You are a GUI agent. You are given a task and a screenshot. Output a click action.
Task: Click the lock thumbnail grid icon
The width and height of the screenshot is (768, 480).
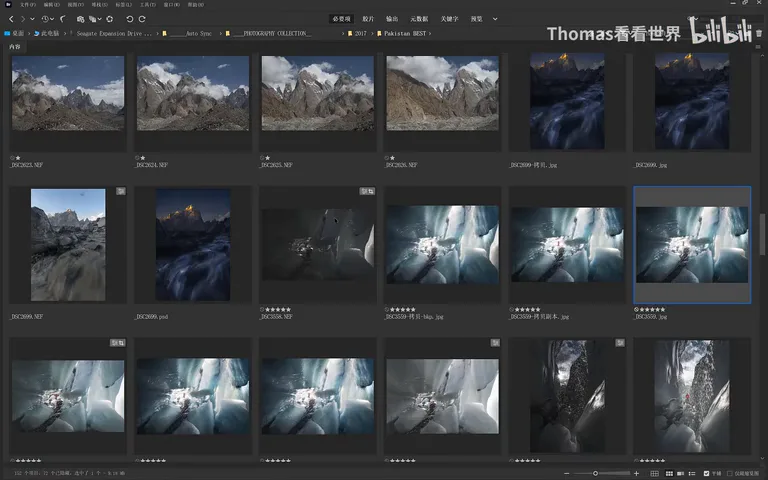click(x=654, y=473)
